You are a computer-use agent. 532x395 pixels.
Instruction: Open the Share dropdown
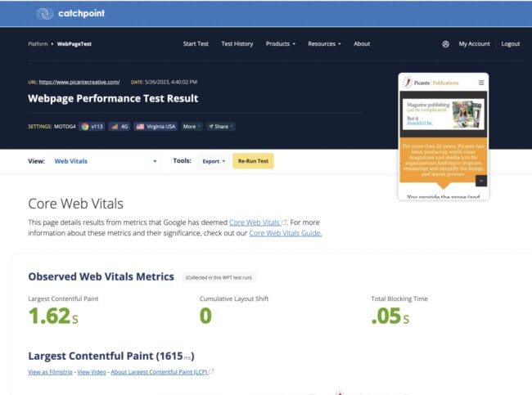pyautogui.click(x=220, y=127)
